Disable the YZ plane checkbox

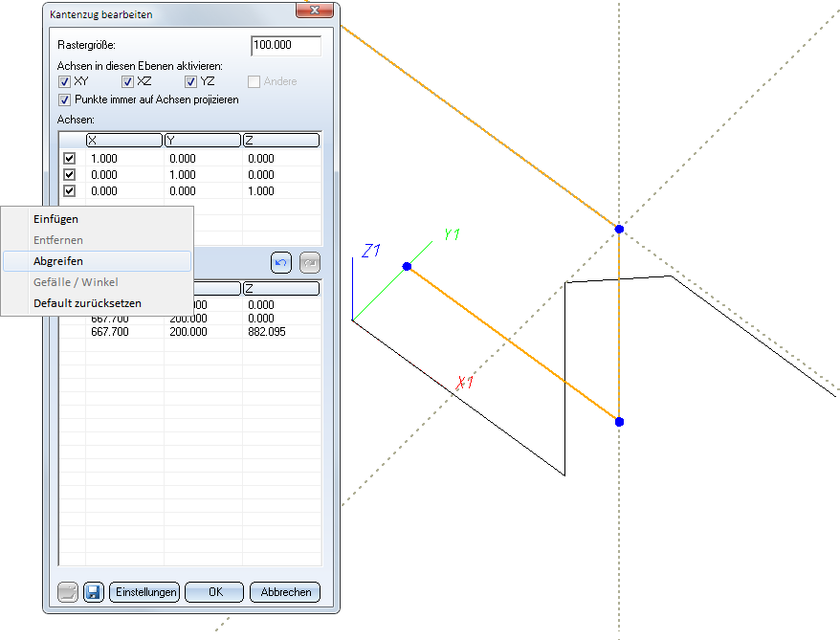point(191,82)
